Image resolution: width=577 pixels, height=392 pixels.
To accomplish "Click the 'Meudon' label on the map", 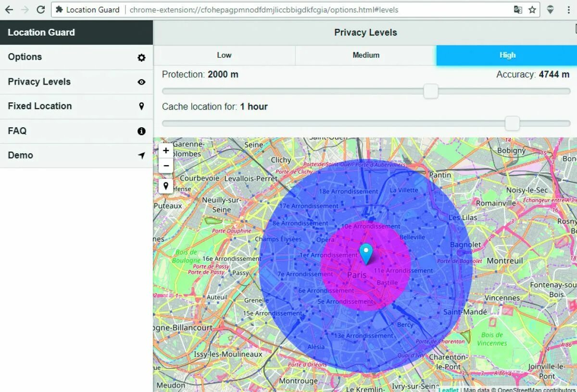I will (x=171, y=385).
